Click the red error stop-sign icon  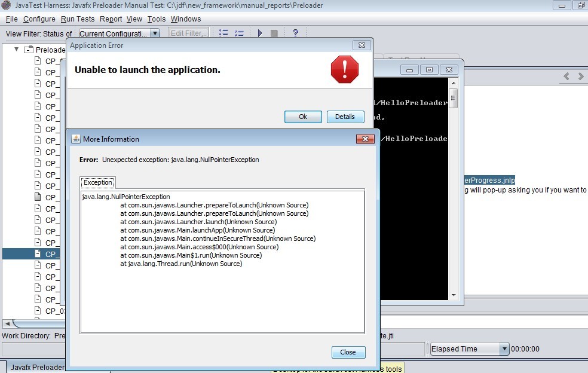[x=344, y=69]
